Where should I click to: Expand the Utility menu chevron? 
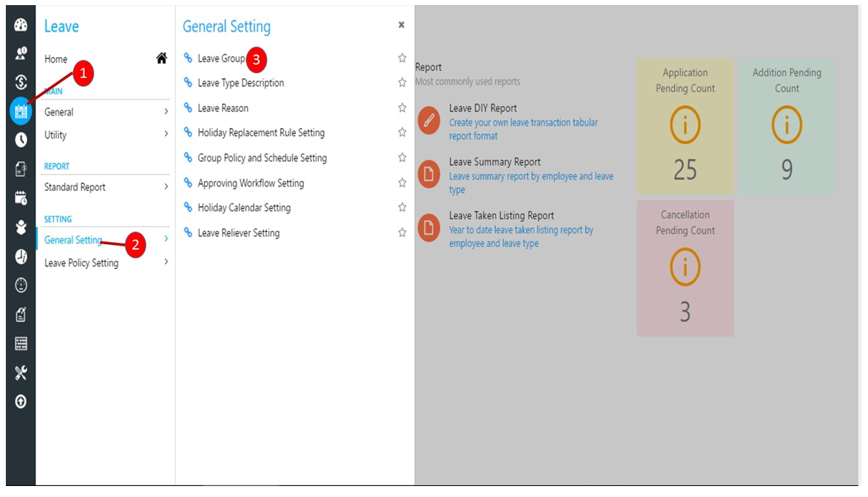[165, 134]
